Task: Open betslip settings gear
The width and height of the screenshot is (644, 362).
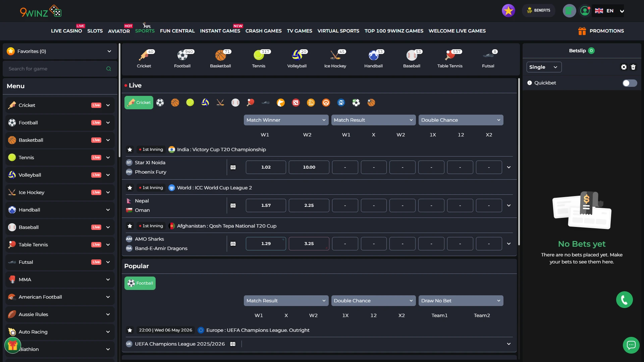Action: 624,67
